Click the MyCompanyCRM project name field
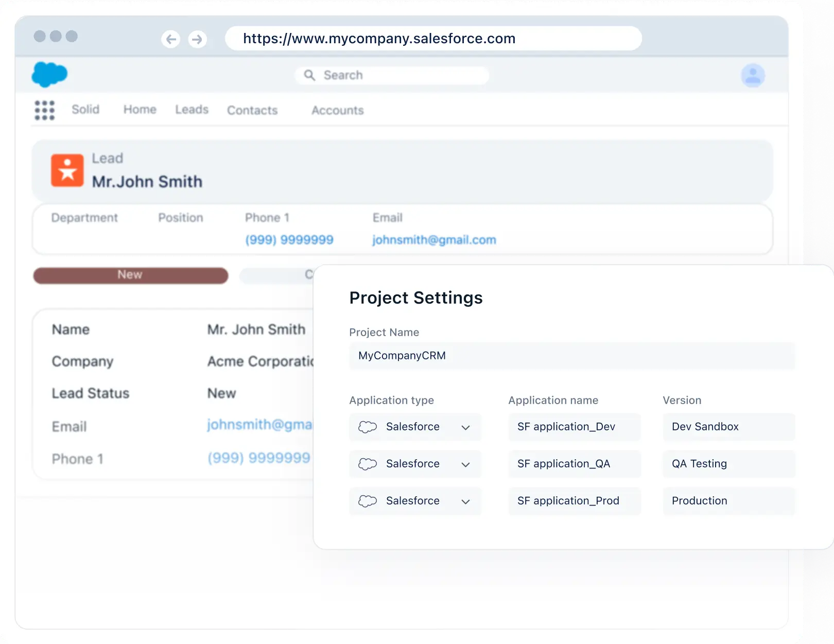The width and height of the screenshot is (834, 644). 571,356
